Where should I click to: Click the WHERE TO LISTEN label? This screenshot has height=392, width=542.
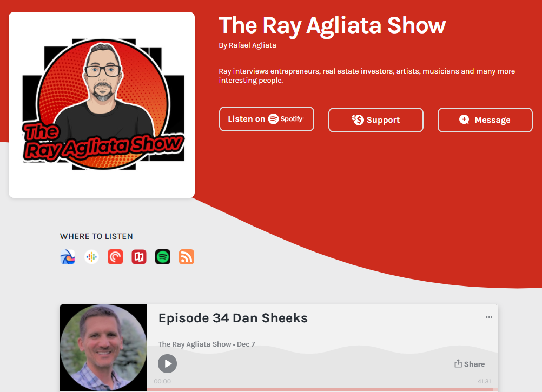(96, 236)
